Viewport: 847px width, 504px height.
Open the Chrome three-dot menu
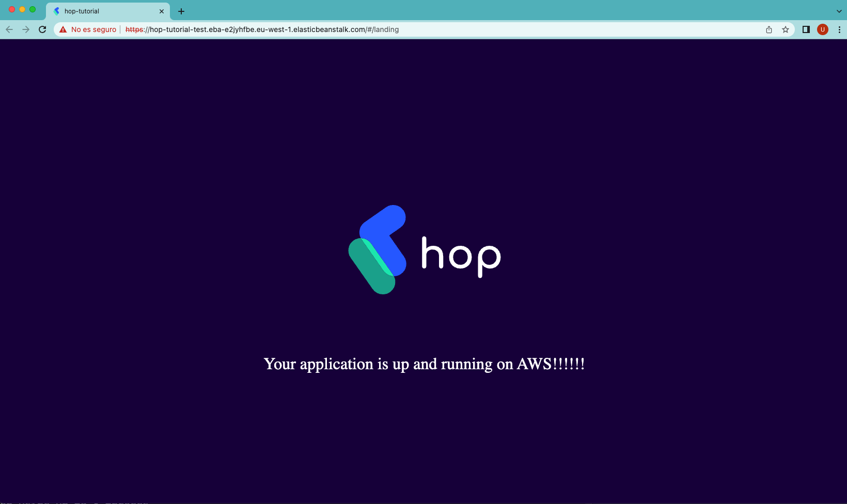click(x=839, y=29)
